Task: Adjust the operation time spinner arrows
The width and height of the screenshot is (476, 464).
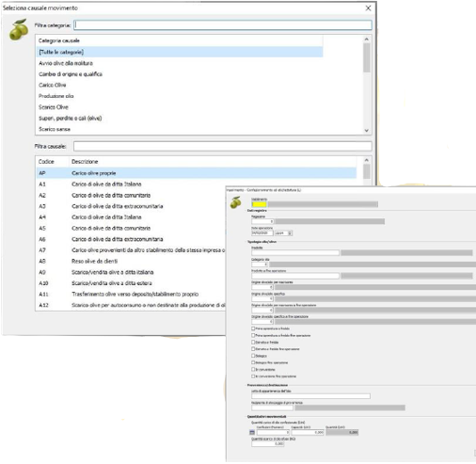Action: (290, 233)
